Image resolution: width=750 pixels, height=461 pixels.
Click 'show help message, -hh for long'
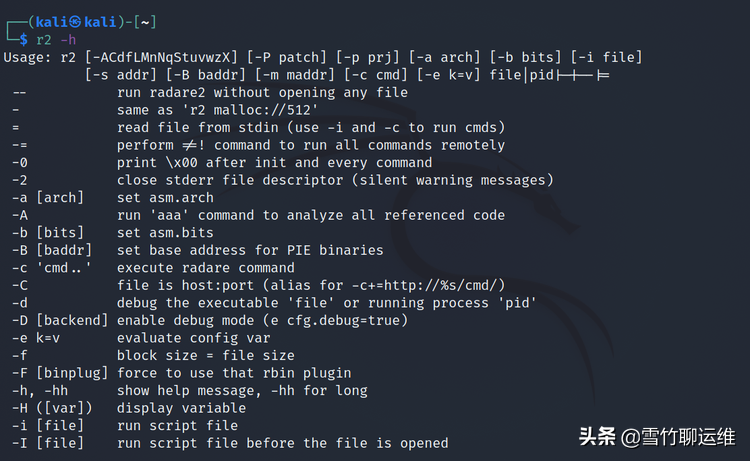coord(240,390)
